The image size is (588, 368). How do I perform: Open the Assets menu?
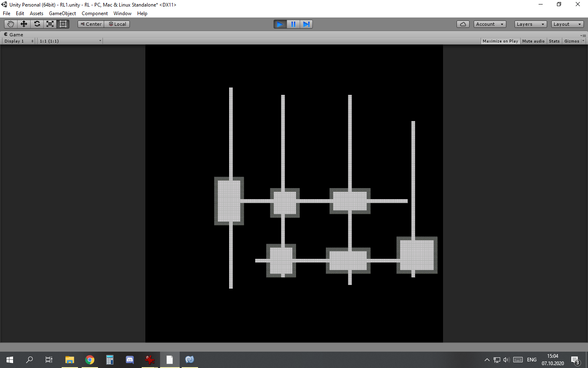tap(36, 13)
